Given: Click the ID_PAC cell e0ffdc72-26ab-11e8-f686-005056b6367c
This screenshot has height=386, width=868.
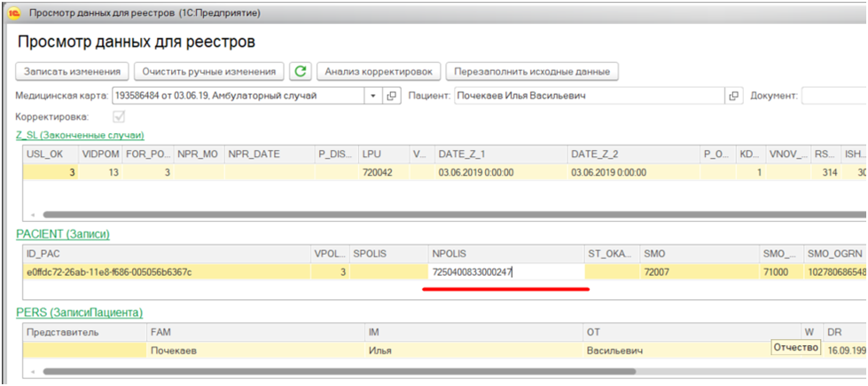Looking at the screenshot, I should point(166,272).
